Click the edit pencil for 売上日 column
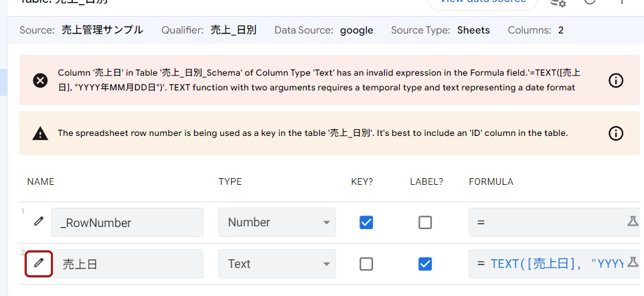Image resolution: width=644 pixels, height=296 pixels. tap(39, 263)
